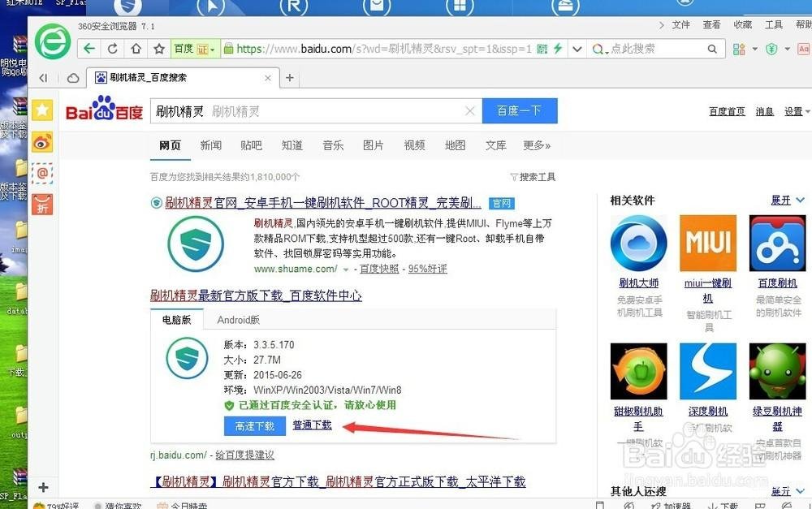This screenshot has height=509, width=812.
Task: Clear search text with X icon
Action: [469, 110]
